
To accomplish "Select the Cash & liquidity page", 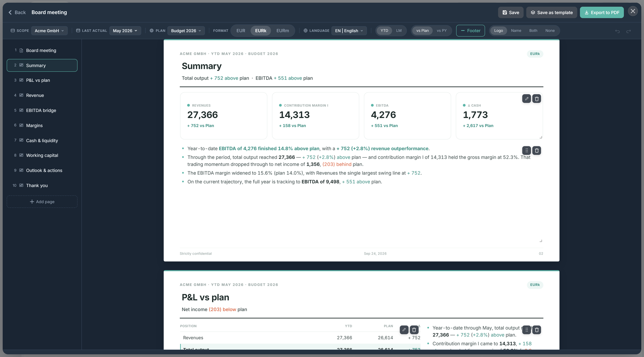I will click(x=42, y=140).
